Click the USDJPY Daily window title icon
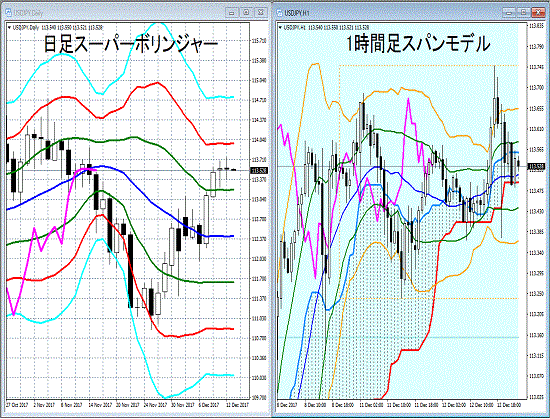This screenshot has width=550, height=419. (8, 13)
